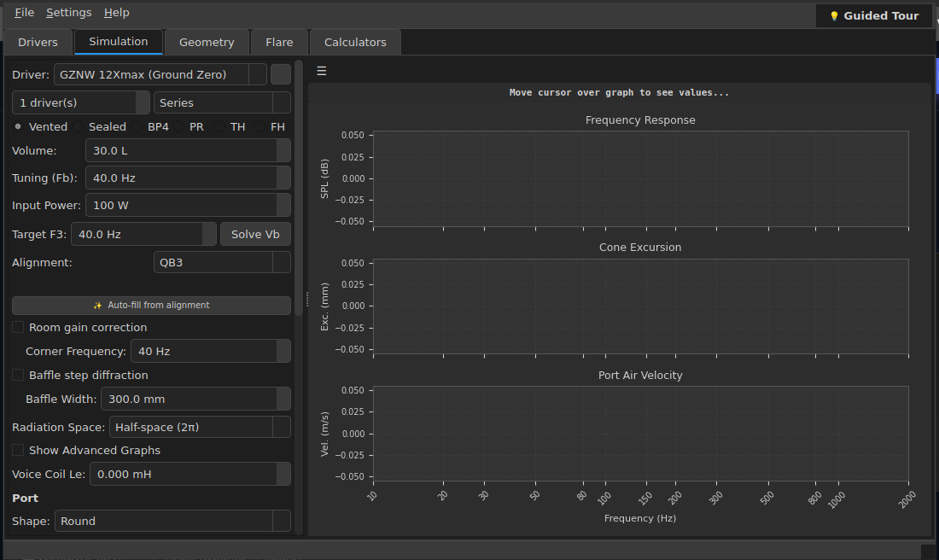Click the 'Port' section heading
Image resolution: width=939 pixels, height=560 pixels.
[25, 498]
